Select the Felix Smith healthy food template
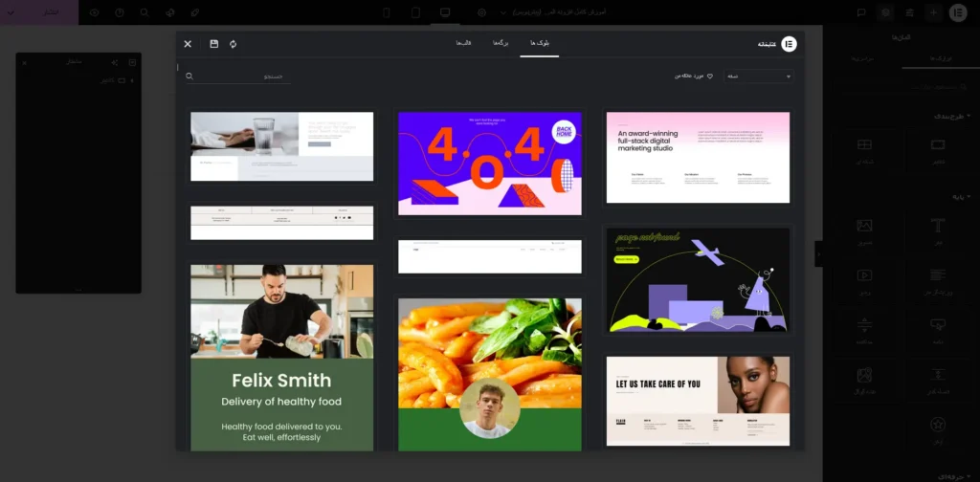This screenshot has width=980, height=482. click(281, 357)
